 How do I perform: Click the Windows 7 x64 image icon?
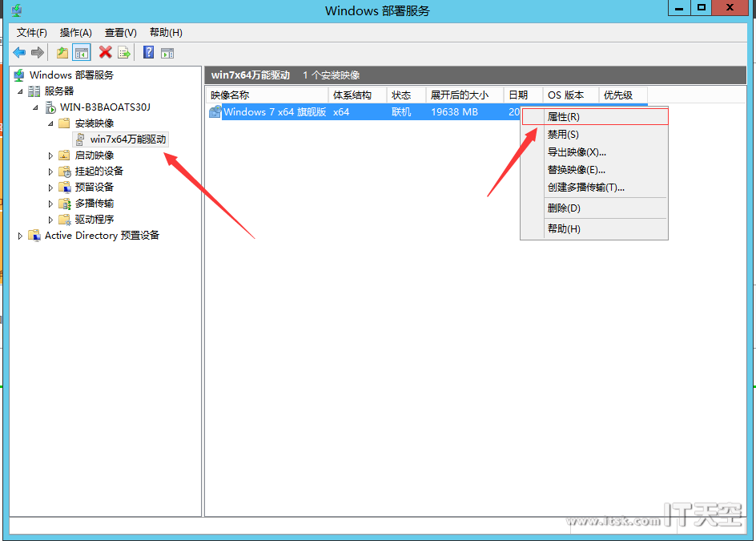215,112
